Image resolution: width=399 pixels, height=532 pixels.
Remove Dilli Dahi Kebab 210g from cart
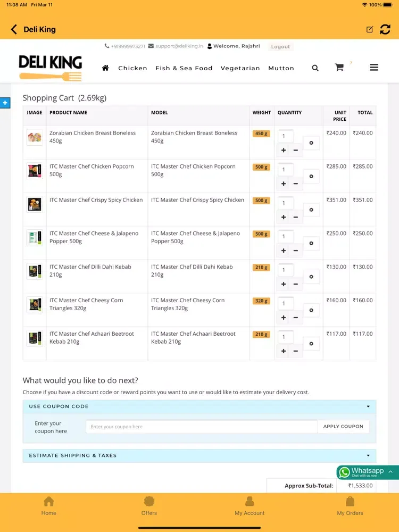(x=311, y=277)
